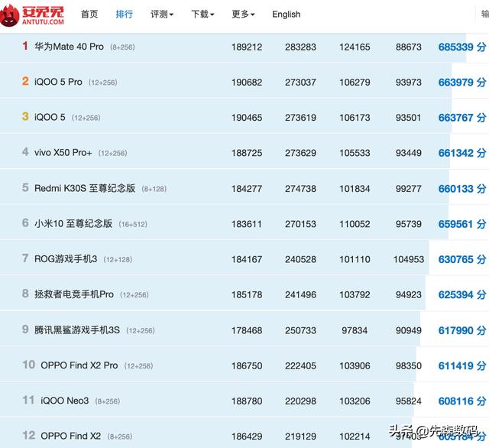Click total score 685339 bar
The height and width of the screenshot is (448, 489).
[456, 47]
